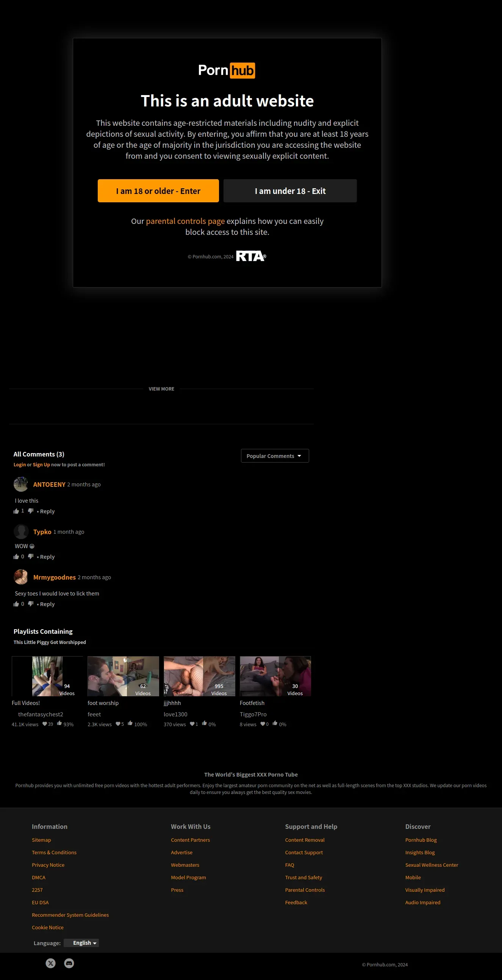Open the Webmasters footer link
Viewport: 502px width, 980px height.
click(185, 865)
